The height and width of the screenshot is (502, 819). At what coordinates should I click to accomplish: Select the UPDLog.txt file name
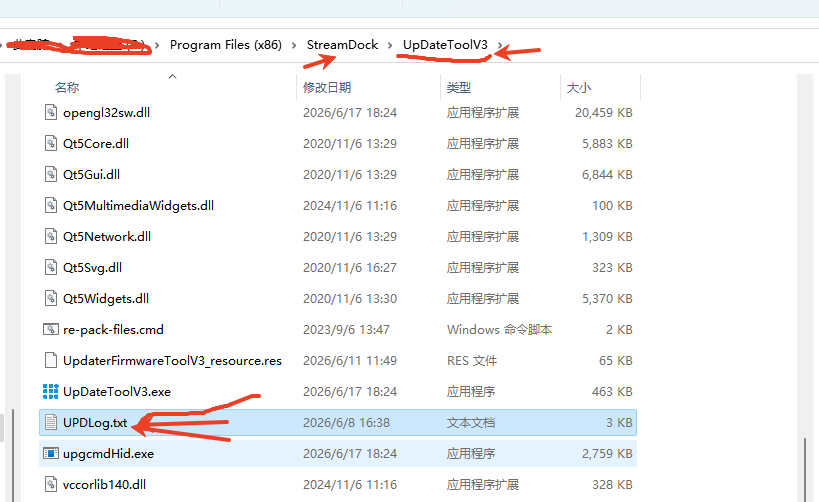(x=95, y=423)
